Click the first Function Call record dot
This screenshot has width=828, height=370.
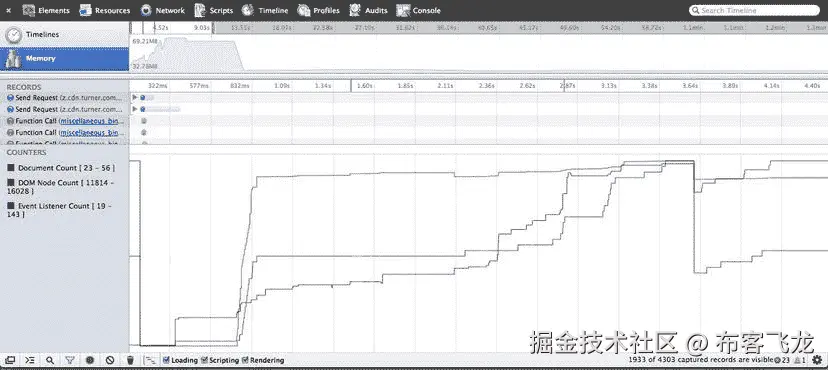(144, 121)
